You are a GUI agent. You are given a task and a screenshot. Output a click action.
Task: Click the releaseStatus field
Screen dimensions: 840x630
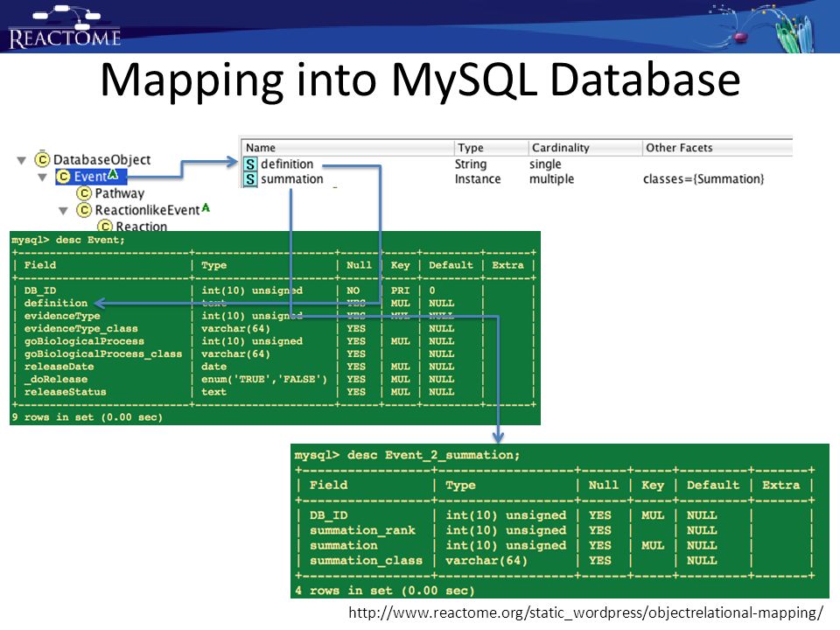(x=65, y=392)
